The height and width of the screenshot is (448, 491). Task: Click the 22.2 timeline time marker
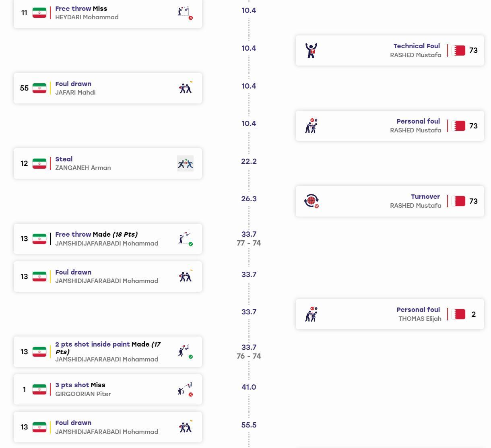pos(249,161)
